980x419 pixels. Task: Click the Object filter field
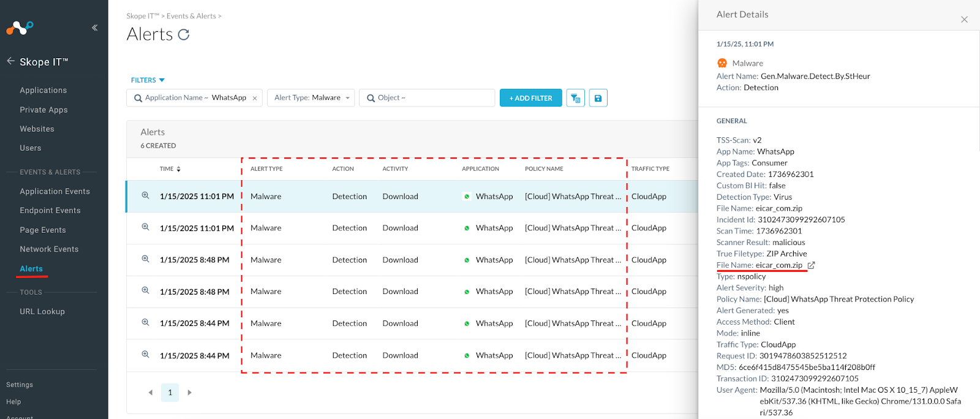[427, 98]
